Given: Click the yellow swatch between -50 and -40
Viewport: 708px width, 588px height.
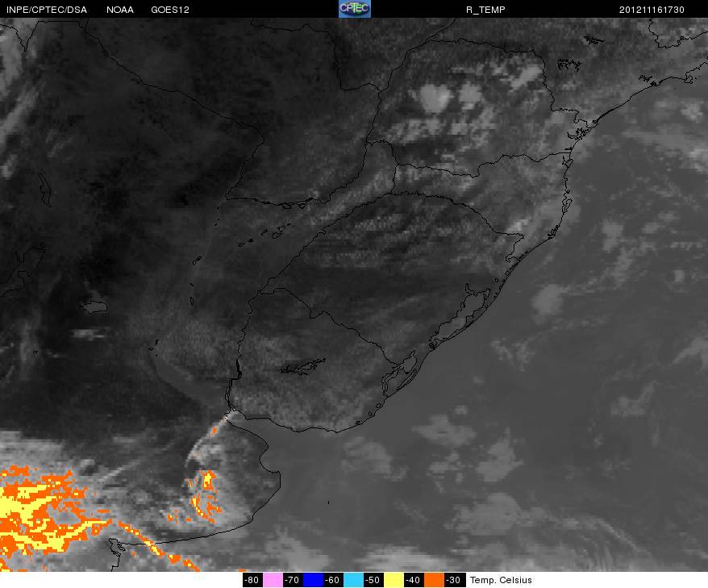Looking at the screenshot, I should pyautogui.click(x=394, y=580).
